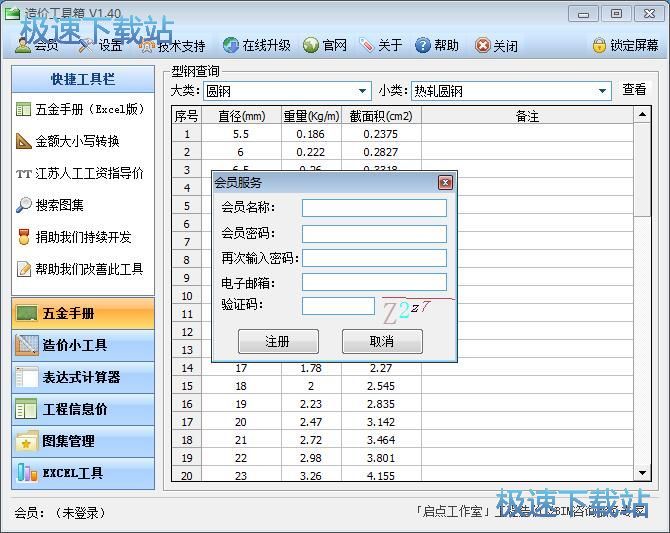The image size is (670, 533).
Task: Click the 电子邮箱 input field
Action: click(374, 282)
